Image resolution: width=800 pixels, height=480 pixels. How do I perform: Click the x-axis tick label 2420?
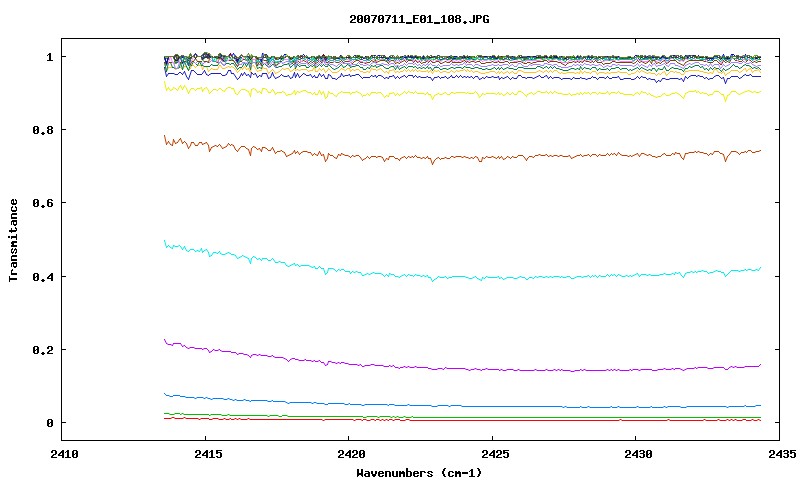pos(352,453)
